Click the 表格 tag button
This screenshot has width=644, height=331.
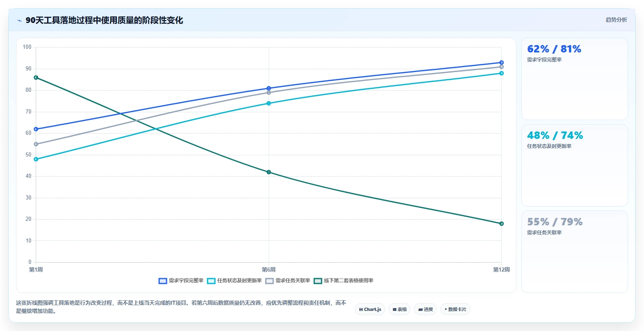(x=400, y=309)
